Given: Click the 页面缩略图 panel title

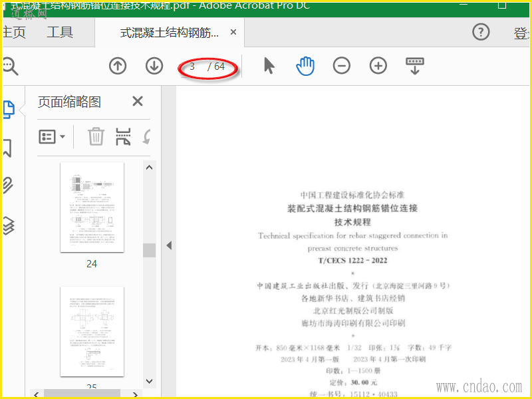Looking at the screenshot, I should pos(69,102).
